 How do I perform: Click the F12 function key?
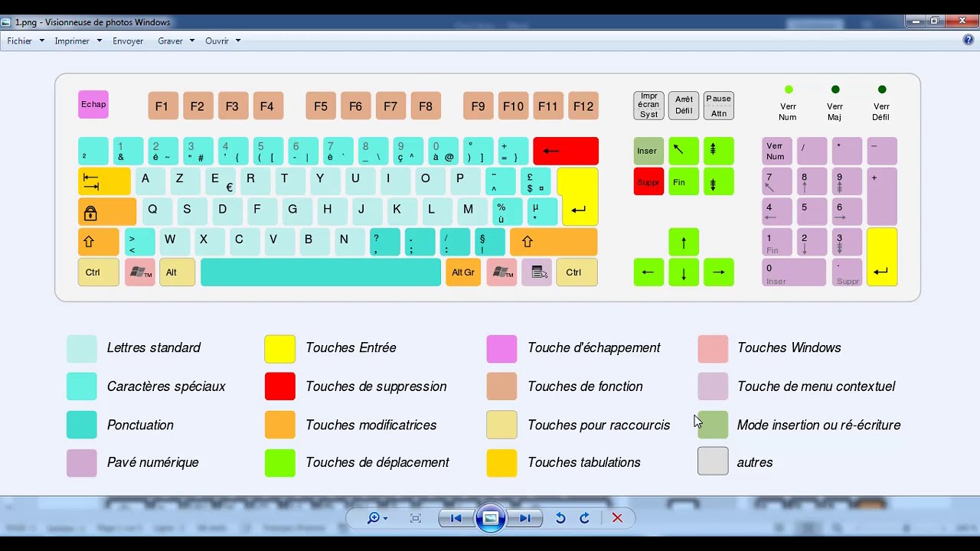[x=583, y=106]
